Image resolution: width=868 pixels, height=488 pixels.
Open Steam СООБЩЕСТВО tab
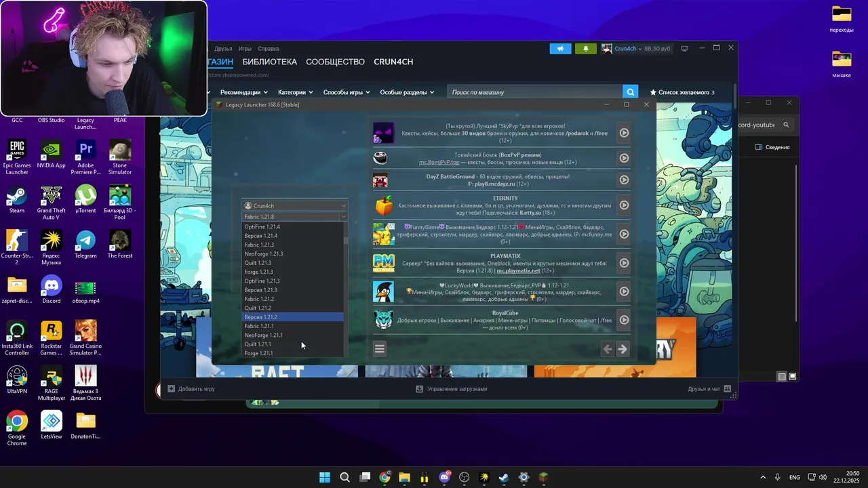(x=335, y=62)
